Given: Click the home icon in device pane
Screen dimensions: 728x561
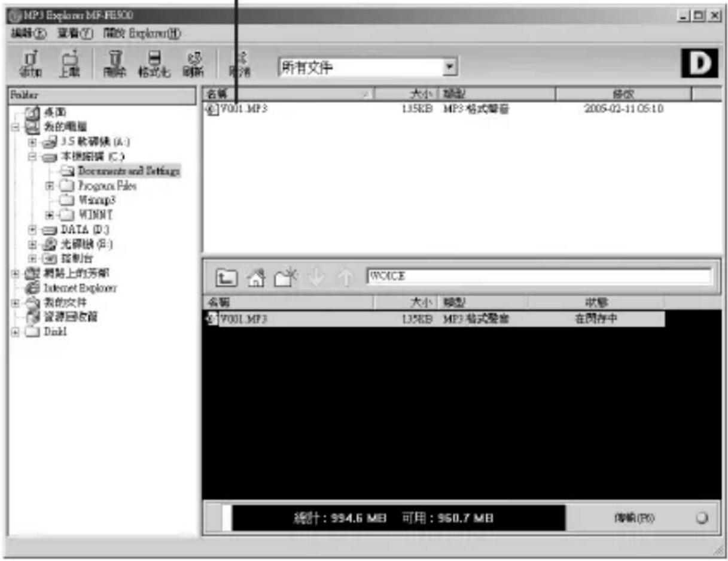Looking at the screenshot, I should coord(256,277).
